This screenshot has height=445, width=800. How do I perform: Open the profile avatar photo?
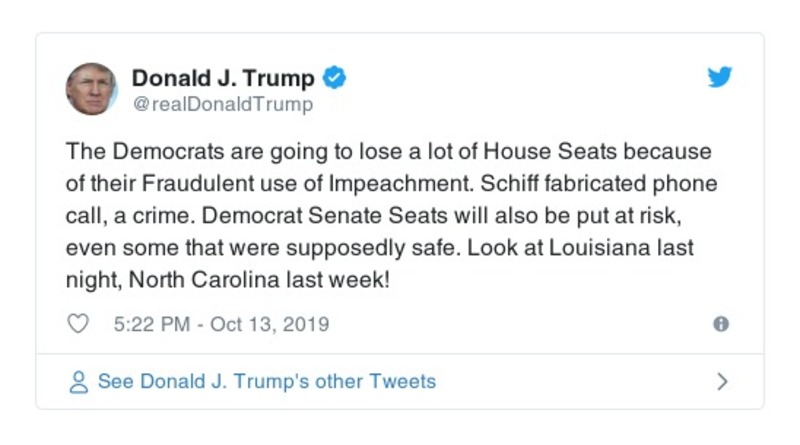[92, 89]
